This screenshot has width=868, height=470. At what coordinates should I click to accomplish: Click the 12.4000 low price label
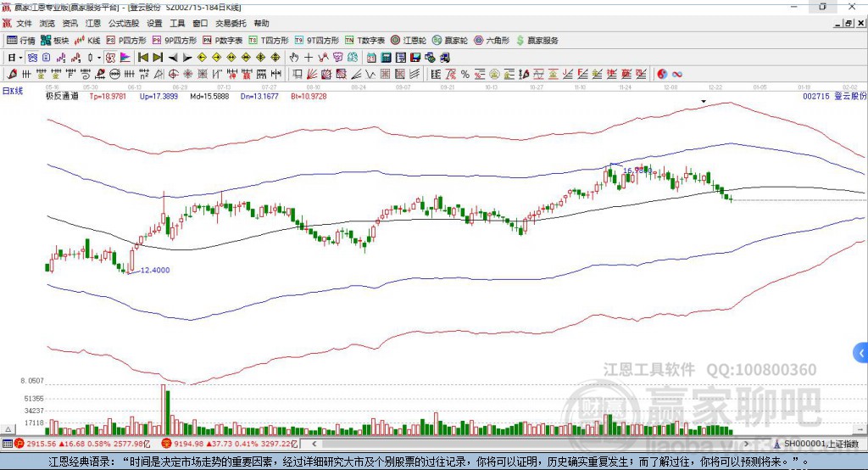(x=154, y=270)
